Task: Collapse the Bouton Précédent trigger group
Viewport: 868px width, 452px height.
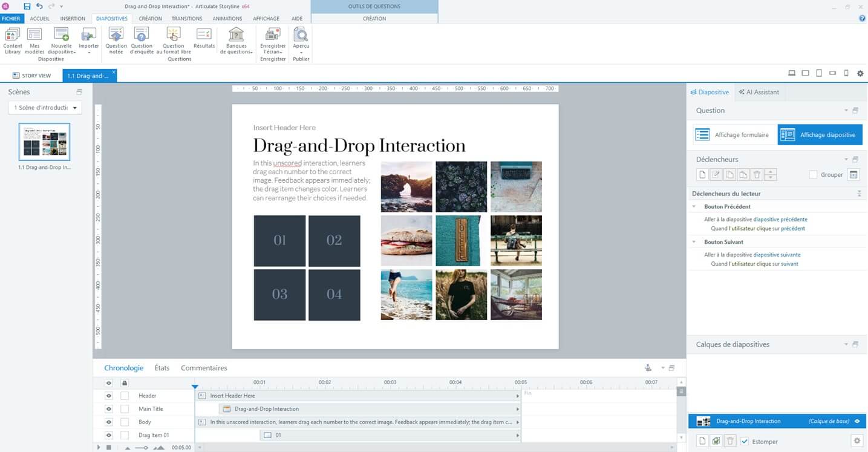Action: (x=694, y=207)
